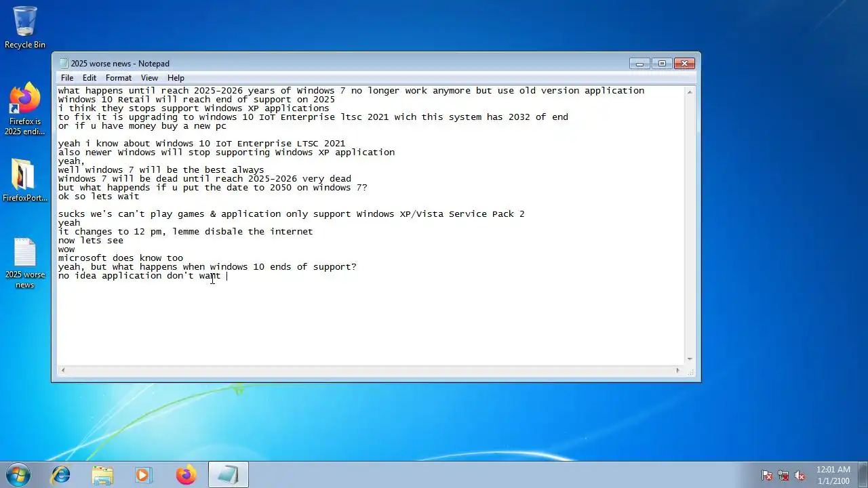Click the line 'microsoft does know too'
The height and width of the screenshot is (488, 868).
120,258
